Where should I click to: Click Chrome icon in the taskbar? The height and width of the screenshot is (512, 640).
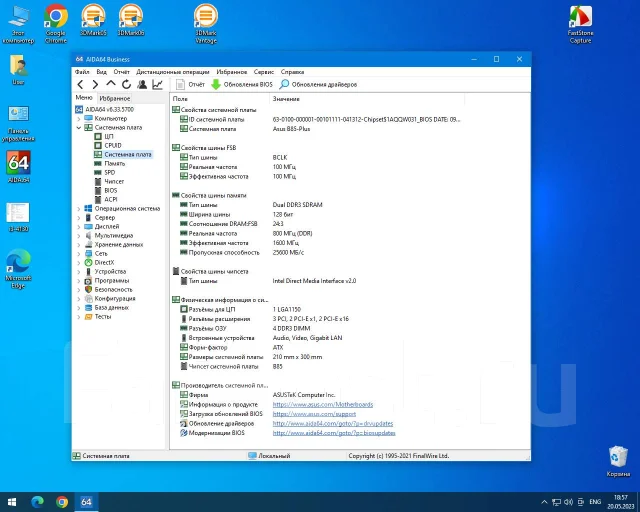click(62, 502)
